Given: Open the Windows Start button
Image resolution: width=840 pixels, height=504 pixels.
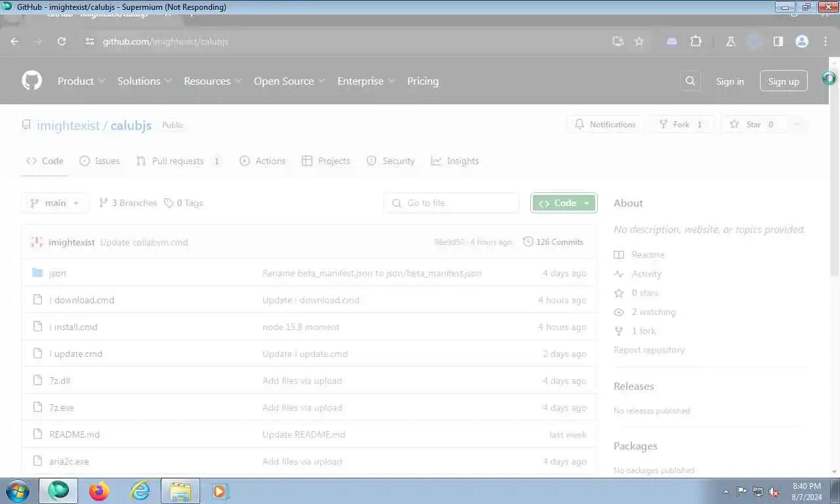Looking at the screenshot, I should point(16,491).
